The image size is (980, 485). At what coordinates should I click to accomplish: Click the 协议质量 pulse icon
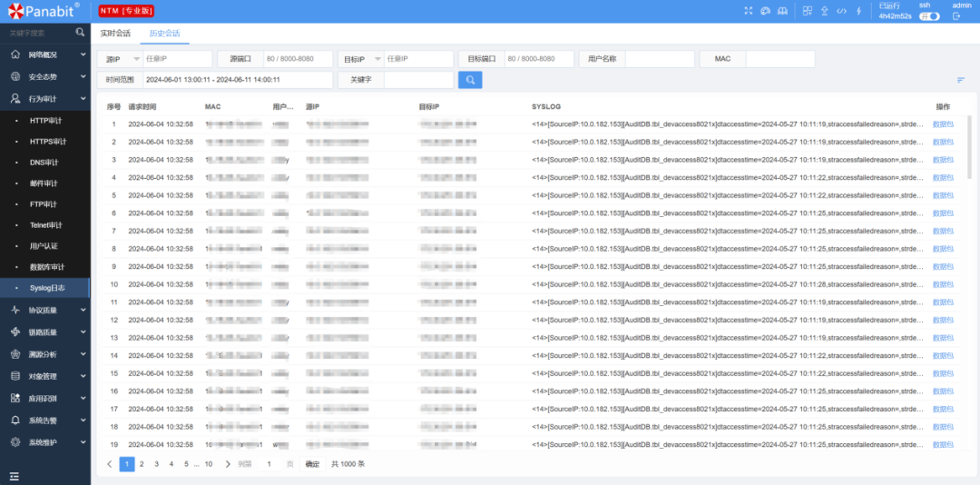tap(15, 310)
